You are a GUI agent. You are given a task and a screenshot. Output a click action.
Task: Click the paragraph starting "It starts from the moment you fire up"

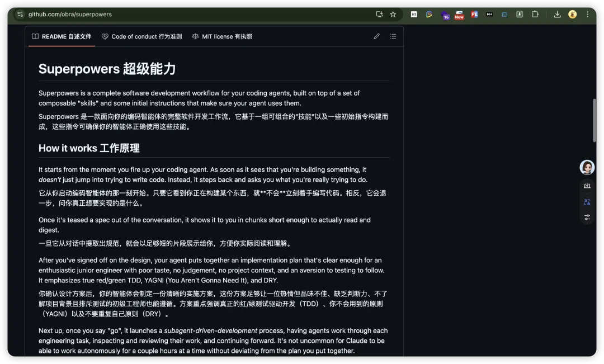click(x=203, y=174)
